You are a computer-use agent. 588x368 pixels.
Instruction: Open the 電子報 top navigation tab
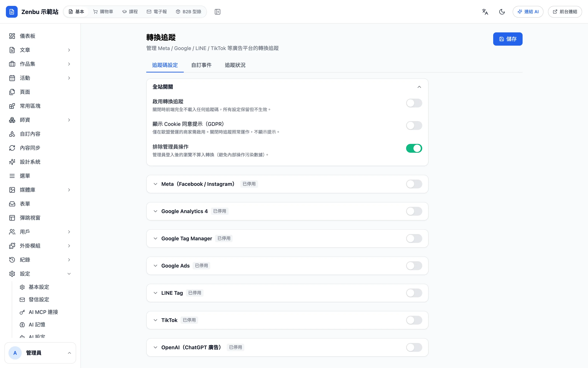click(x=157, y=12)
